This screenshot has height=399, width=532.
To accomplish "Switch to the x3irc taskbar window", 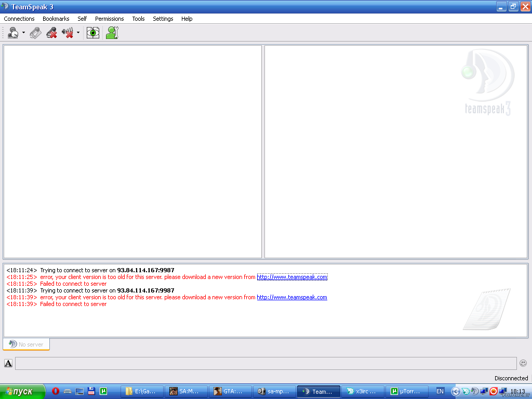I will click(363, 392).
